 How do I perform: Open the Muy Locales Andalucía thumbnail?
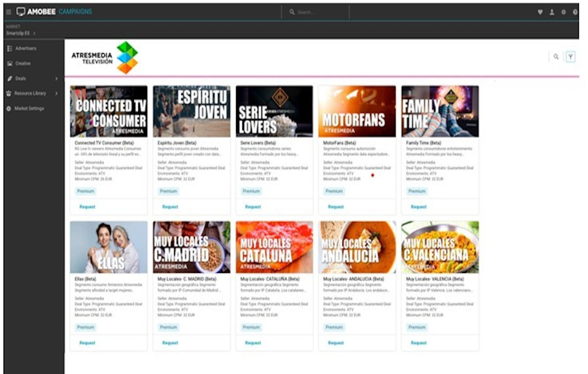pyautogui.click(x=357, y=247)
